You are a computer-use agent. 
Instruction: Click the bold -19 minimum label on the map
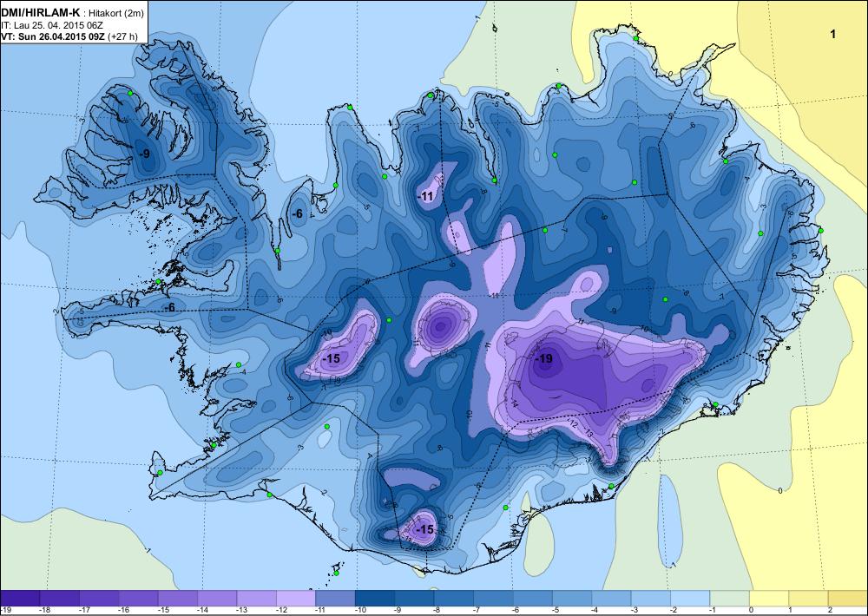point(543,358)
